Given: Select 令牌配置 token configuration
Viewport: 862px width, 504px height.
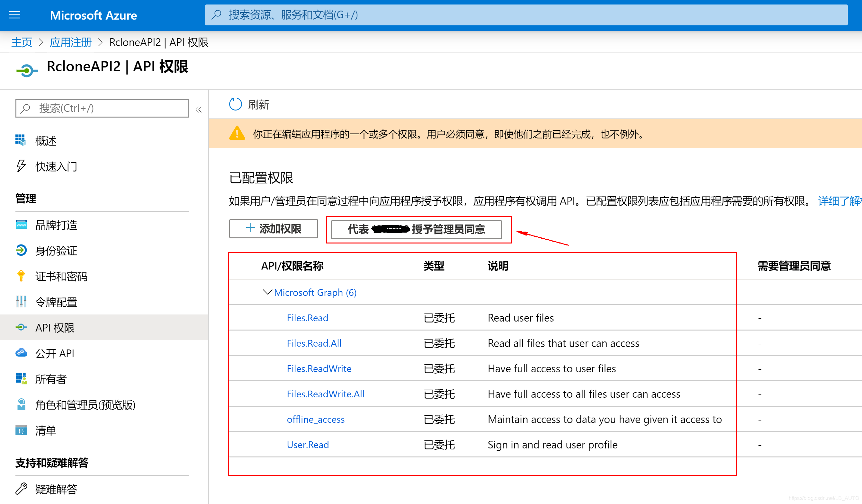Looking at the screenshot, I should point(57,302).
